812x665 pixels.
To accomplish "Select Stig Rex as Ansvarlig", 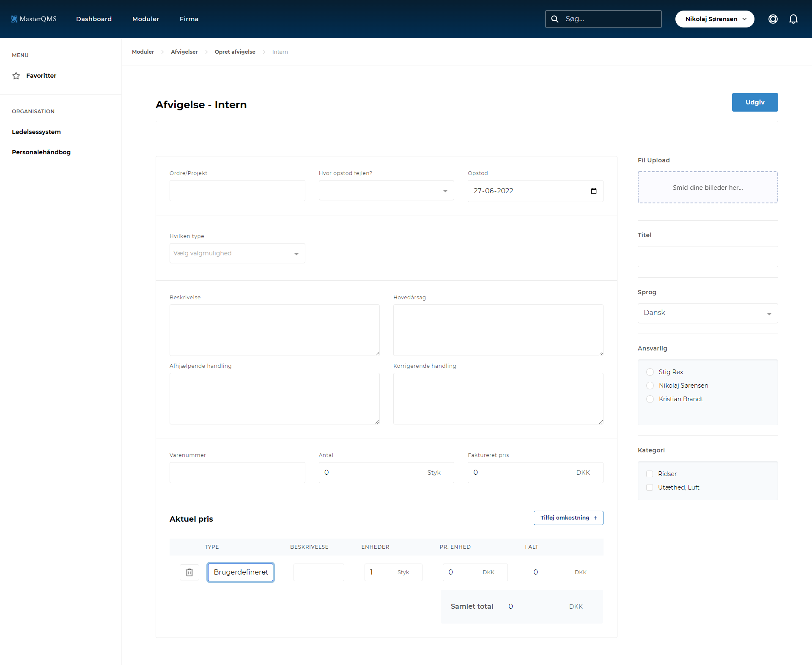I will (650, 372).
